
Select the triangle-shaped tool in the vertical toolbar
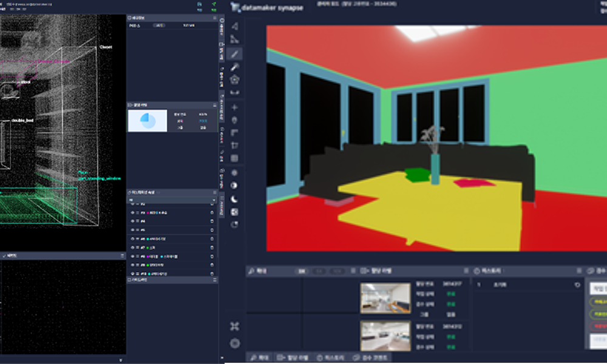click(234, 26)
